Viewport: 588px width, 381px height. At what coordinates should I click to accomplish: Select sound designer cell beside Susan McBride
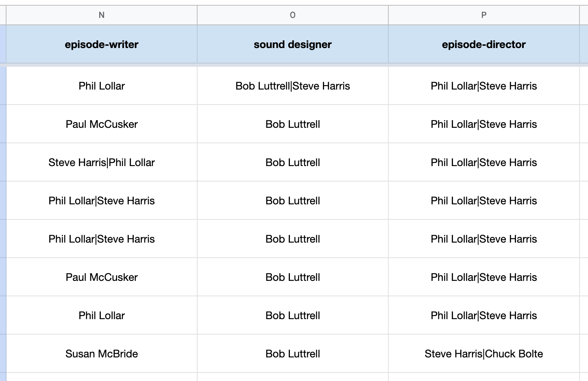click(x=293, y=354)
